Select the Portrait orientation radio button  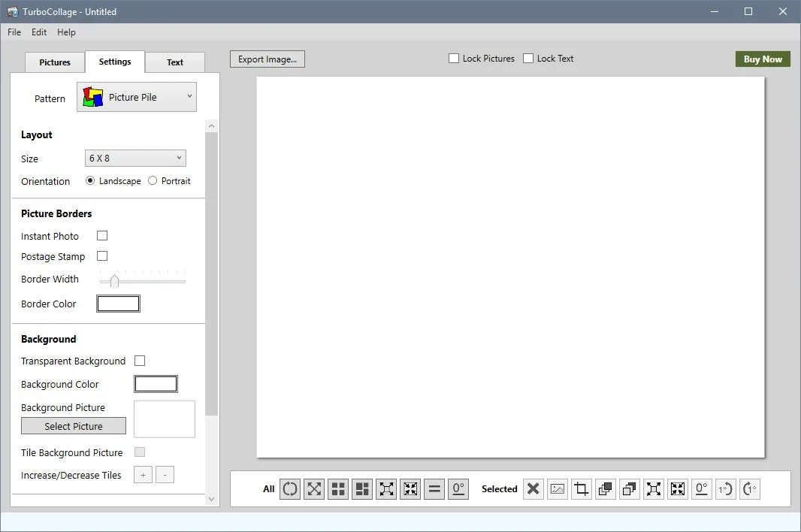[x=153, y=180]
